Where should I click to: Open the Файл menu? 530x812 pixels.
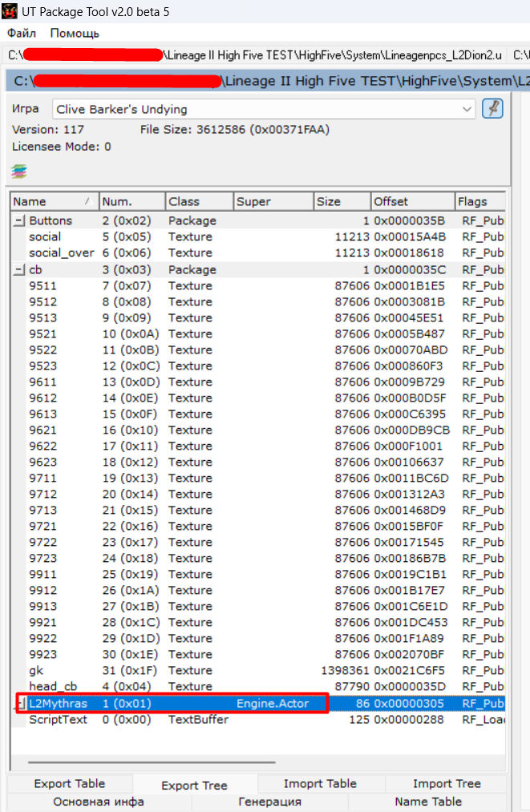(x=22, y=34)
